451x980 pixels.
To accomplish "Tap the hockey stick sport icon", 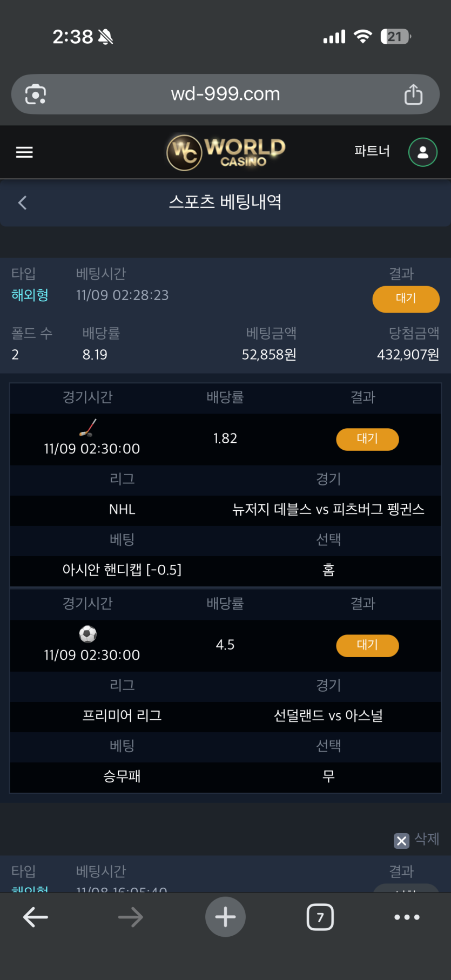I will tap(88, 428).
